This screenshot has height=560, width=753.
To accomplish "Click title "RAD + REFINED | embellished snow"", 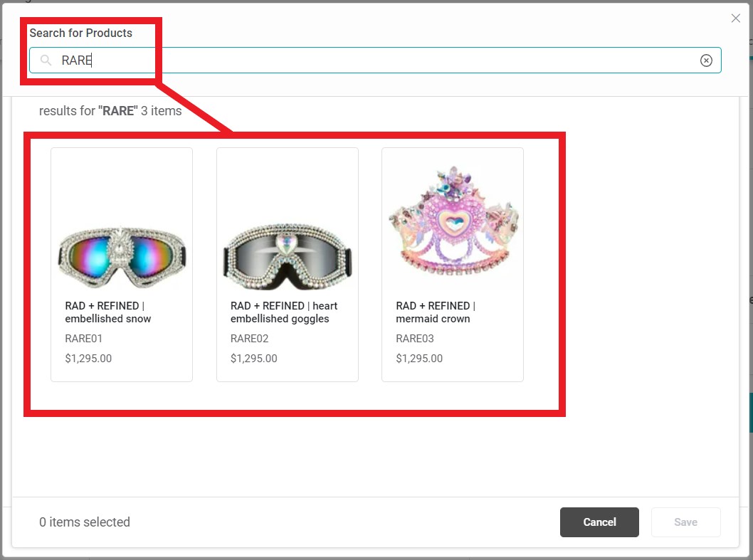I will (108, 312).
